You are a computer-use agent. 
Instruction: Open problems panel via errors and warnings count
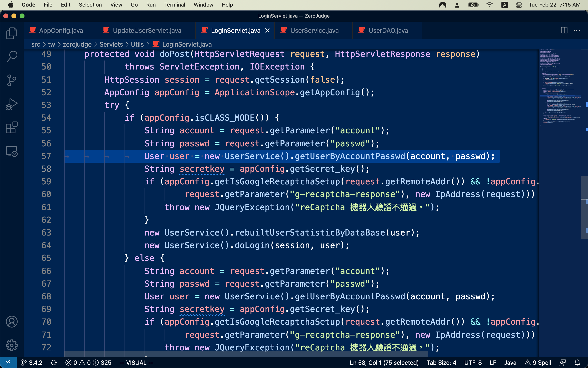click(88, 363)
